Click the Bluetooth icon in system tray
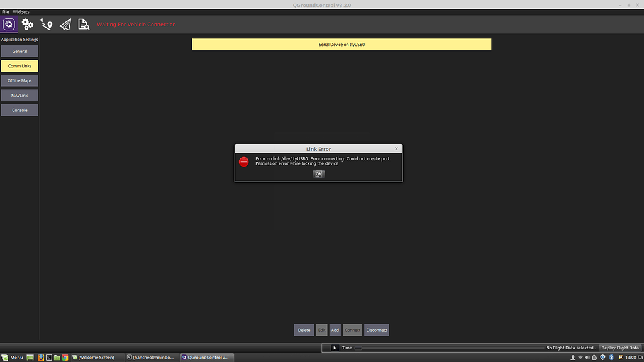644x362 pixels. tap(611, 357)
